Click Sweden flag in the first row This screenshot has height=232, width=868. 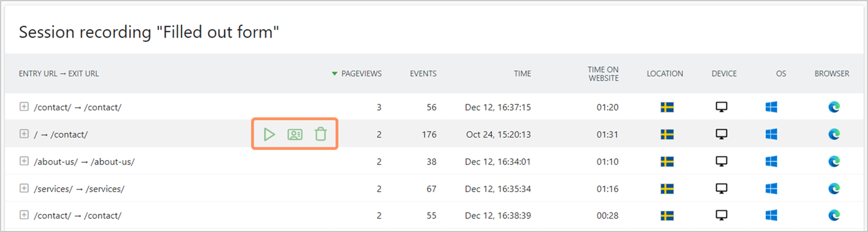tap(667, 107)
